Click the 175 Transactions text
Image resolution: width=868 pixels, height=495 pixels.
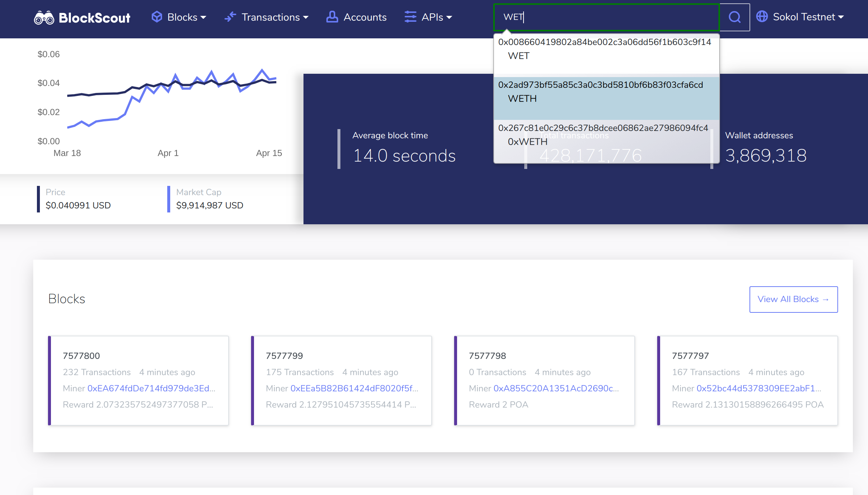(x=300, y=372)
